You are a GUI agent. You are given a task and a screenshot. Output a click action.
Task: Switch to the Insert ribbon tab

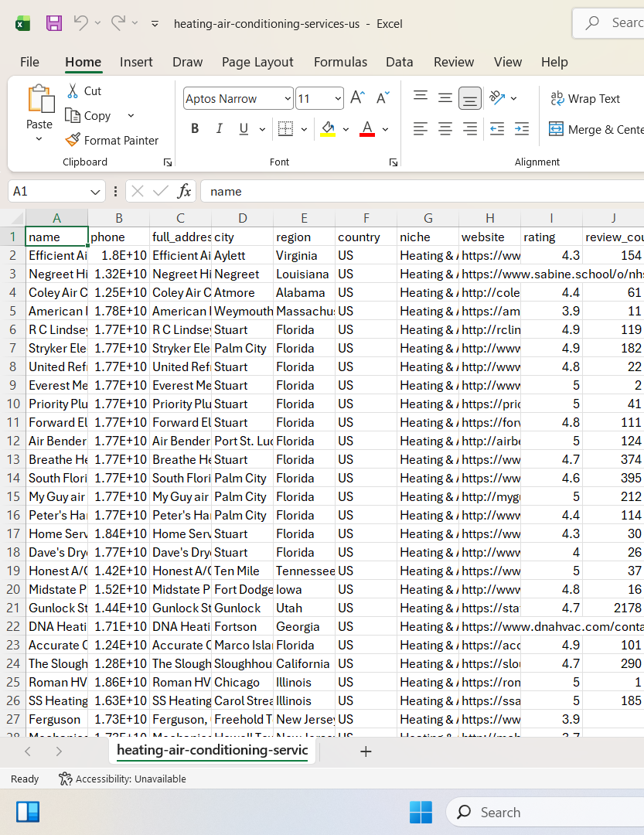[x=136, y=63]
